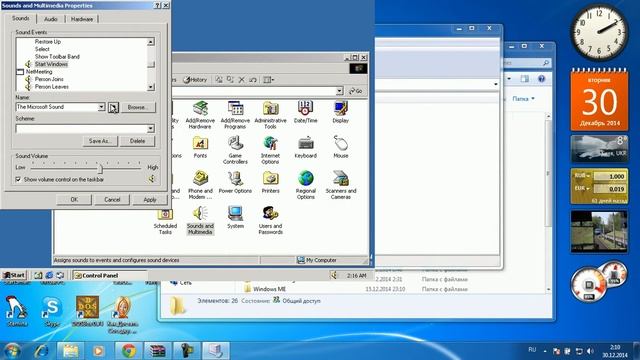
Task: Open Fonts folder icon
Action: point(200,147)
